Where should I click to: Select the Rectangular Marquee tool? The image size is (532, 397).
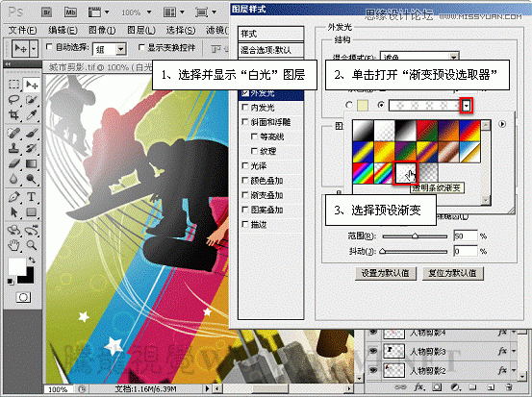13,84
